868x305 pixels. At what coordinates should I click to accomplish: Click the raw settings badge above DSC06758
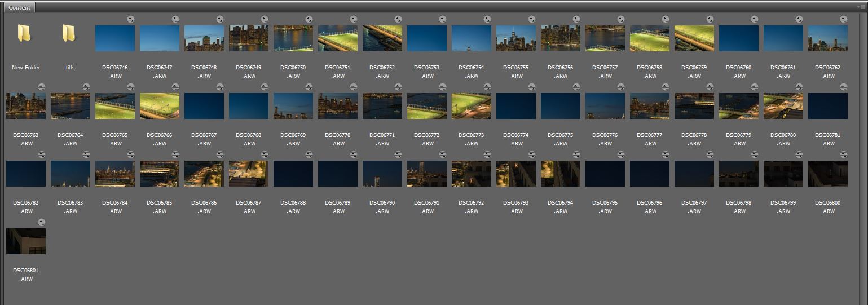point(665,19)
